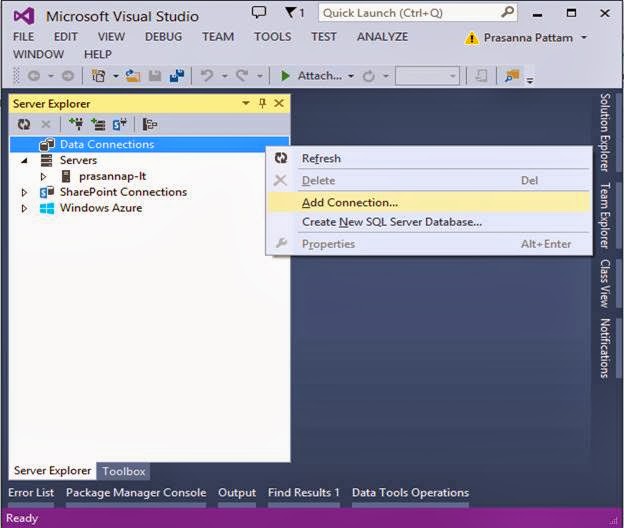Click the Connect to Server icon
This screenshot has height=528, width=624.
coord(98,124)
